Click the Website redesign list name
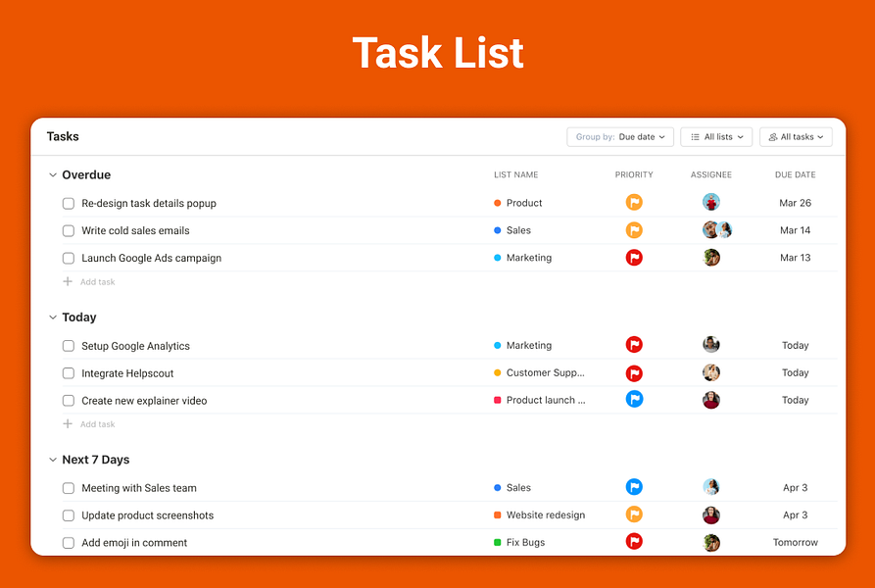The width and height of the screenshot is (875, 588). pyautogui.click(x=546, y=514)
